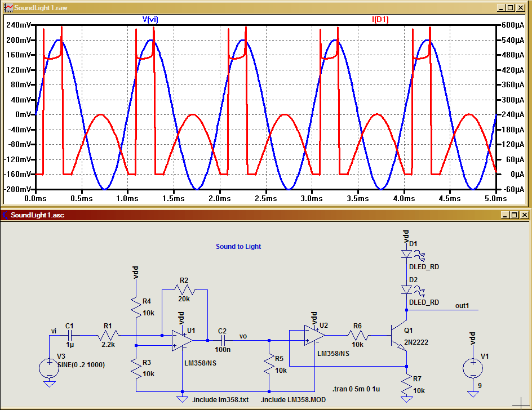Click the SoundLight1.raw window icon

click(8, 7)
